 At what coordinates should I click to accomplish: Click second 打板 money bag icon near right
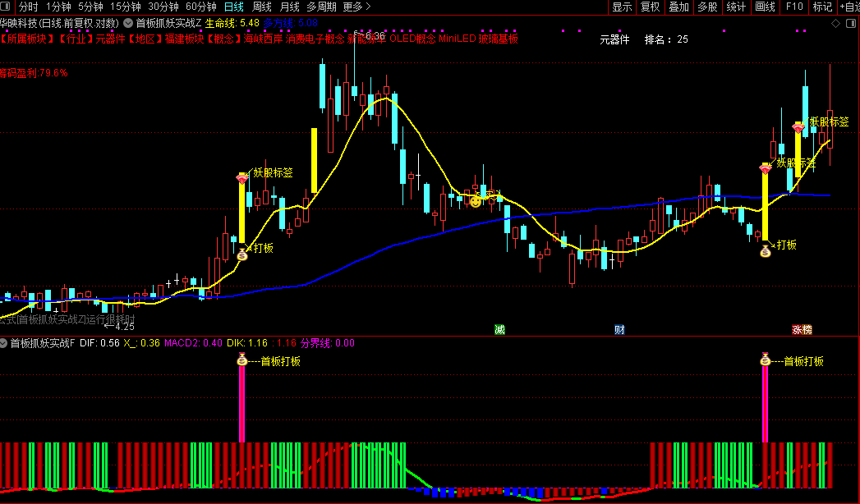[766, 251]
